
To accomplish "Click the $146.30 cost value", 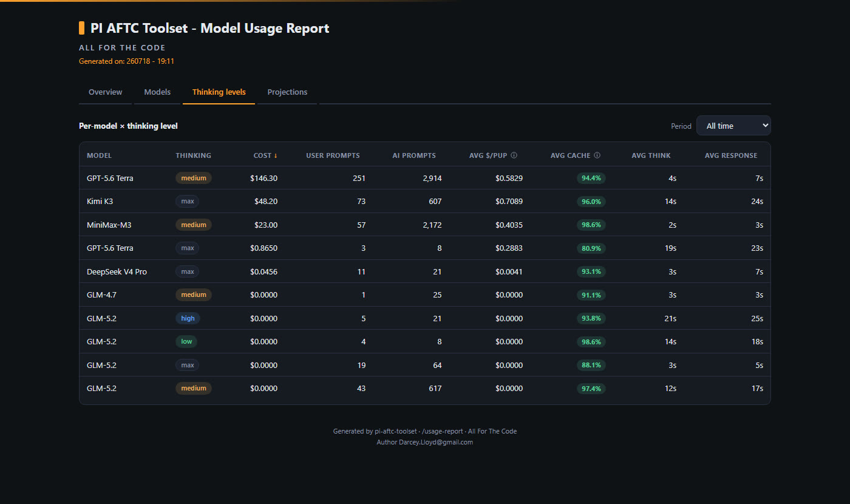I will point(263,178).
